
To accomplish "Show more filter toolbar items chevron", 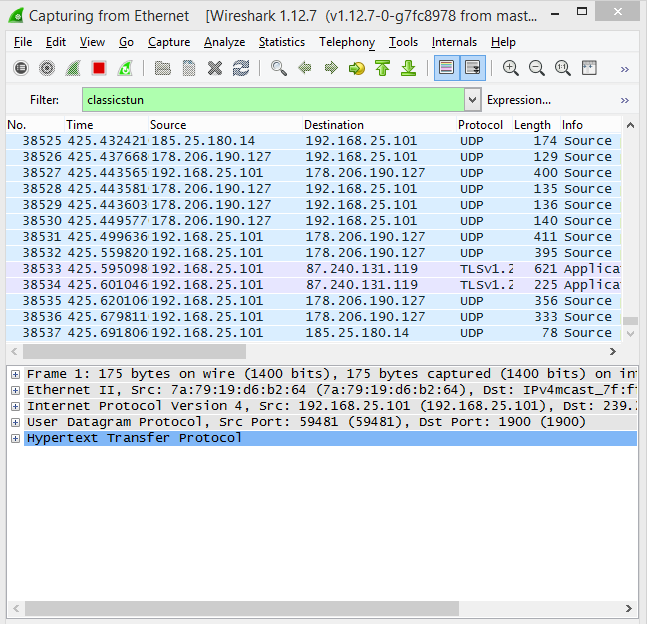I will tap(625, 100).
